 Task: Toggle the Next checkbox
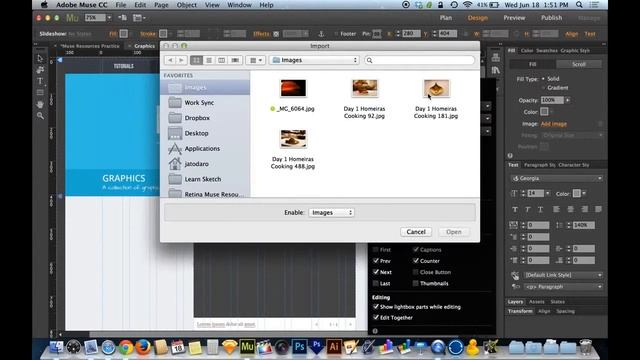click(x=376, y=272)
